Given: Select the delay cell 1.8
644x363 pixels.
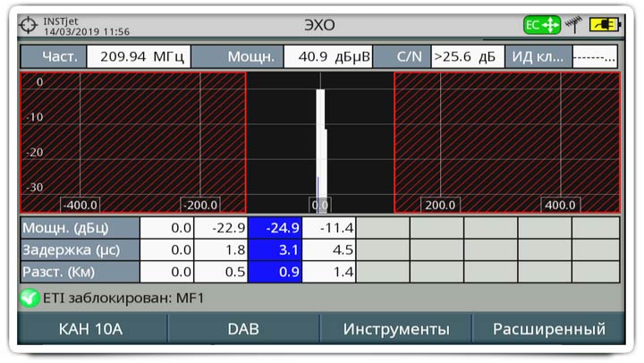Looking at the screenshot, I should tap(221, 249).
